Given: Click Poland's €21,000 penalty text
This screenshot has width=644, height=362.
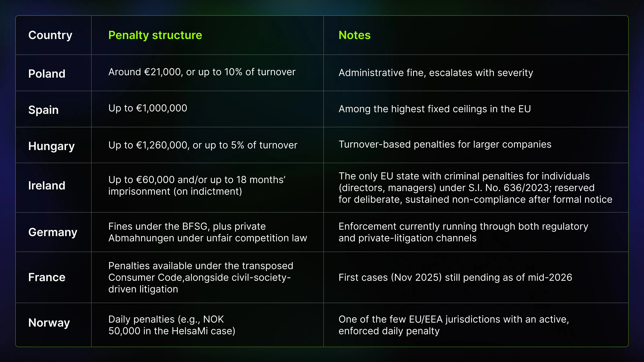Looking at the screenshot, I should coord(202,72).
